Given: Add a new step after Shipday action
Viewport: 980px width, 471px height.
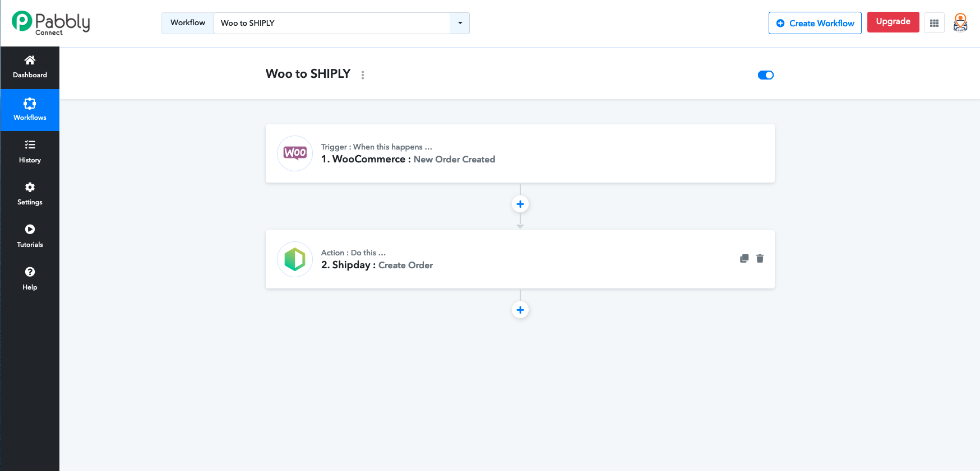Looking at the screenshot, I should tap(520, 310).
